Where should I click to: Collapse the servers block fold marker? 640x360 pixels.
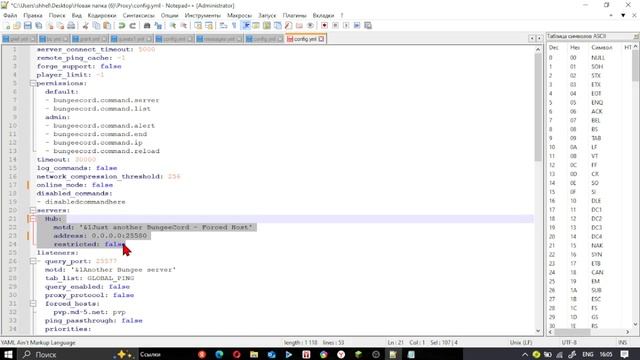coord(33,210)
